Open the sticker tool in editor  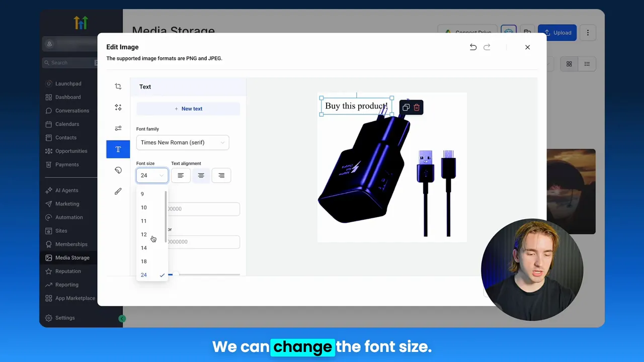tap(118, 170)
